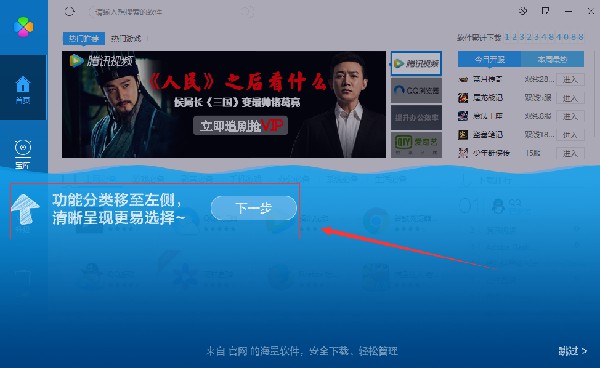Click the 少年群侠传 game icon

pos(463,153)
